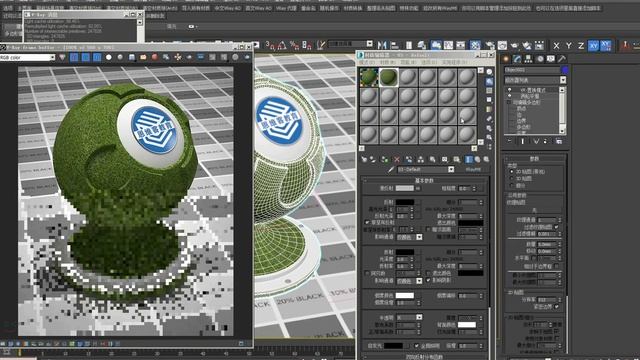Click the Mirror tool in main toolbar

[382, 45]
